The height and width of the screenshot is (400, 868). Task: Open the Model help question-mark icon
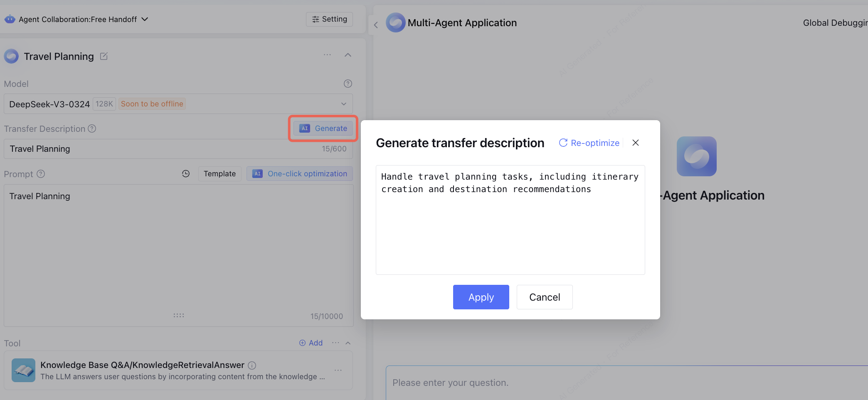coord(348,84)
